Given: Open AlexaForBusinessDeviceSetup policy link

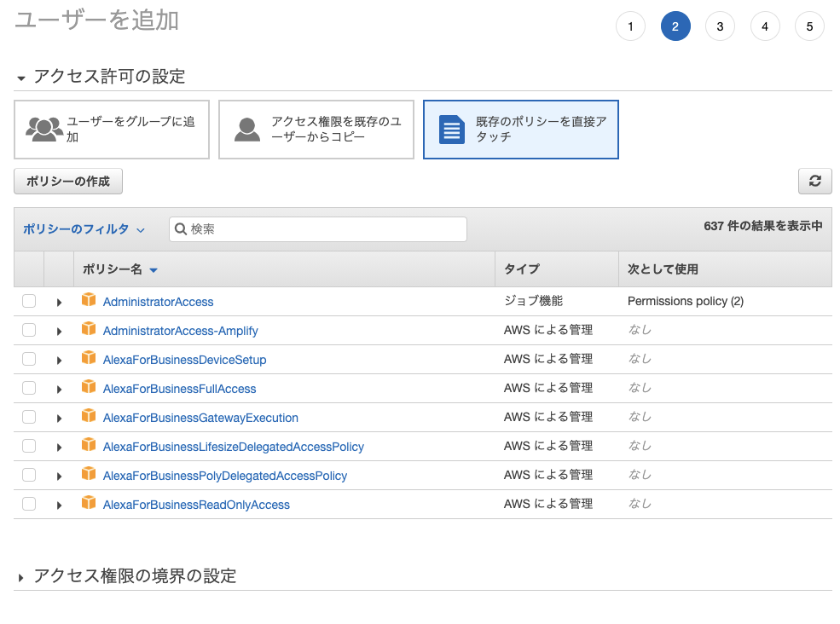Looking at the screenshot, I should pyautogui.click(x=184, y=360).
